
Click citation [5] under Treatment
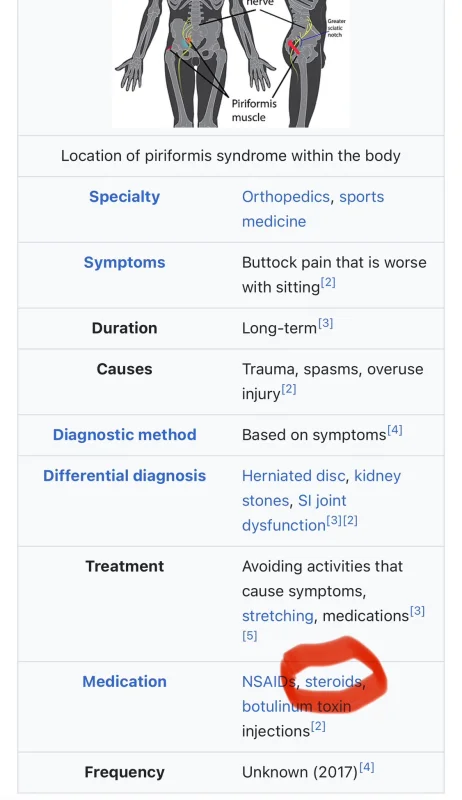click(249, 636)
